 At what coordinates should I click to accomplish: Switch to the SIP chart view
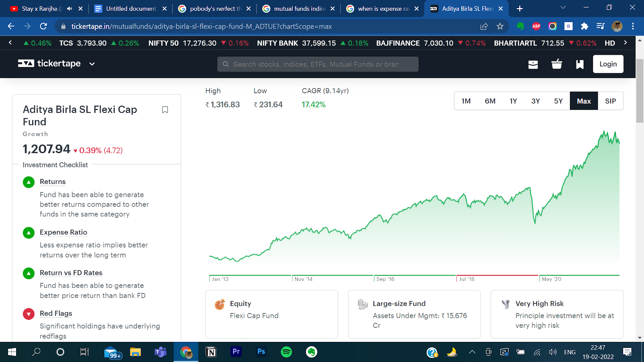610,101
